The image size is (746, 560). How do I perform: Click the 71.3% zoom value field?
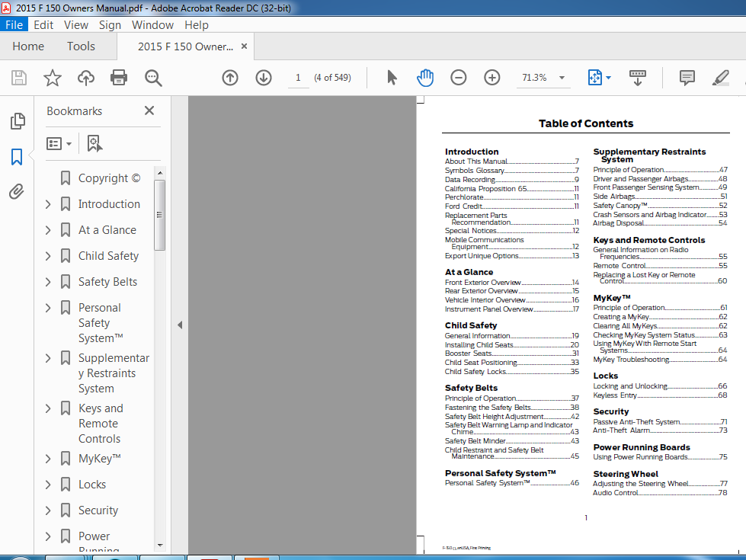point(534,78)
